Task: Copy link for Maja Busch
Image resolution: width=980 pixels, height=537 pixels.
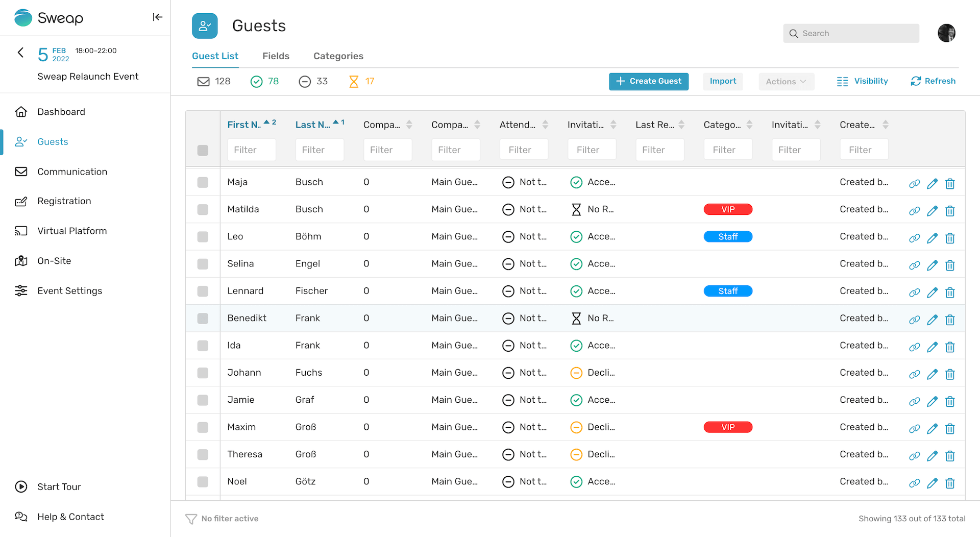Action: point(914,184)
